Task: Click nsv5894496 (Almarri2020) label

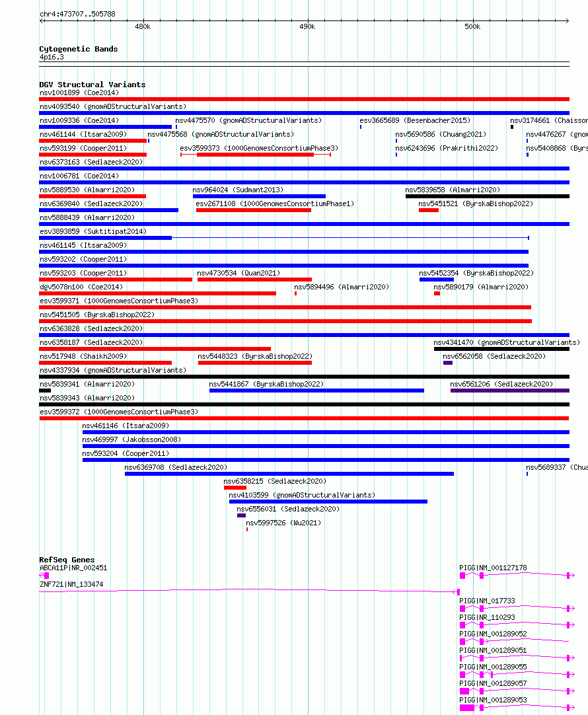Action: (x=342, y=287)
